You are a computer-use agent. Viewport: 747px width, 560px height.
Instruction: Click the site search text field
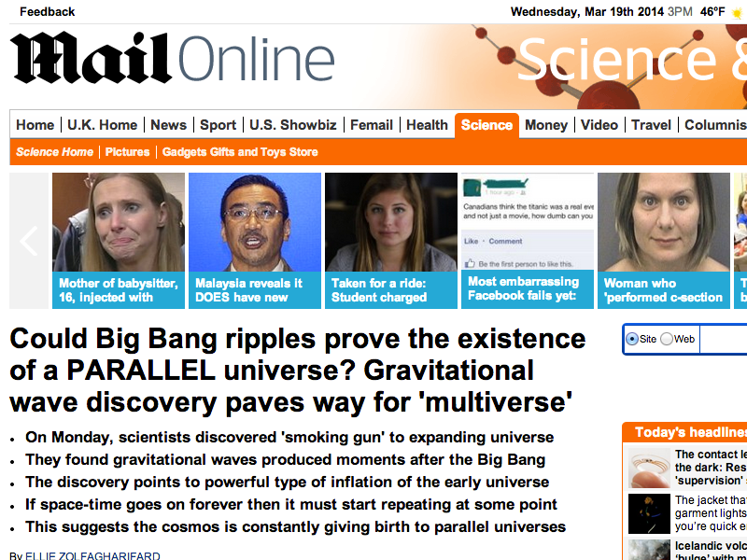tap(723, 339)
